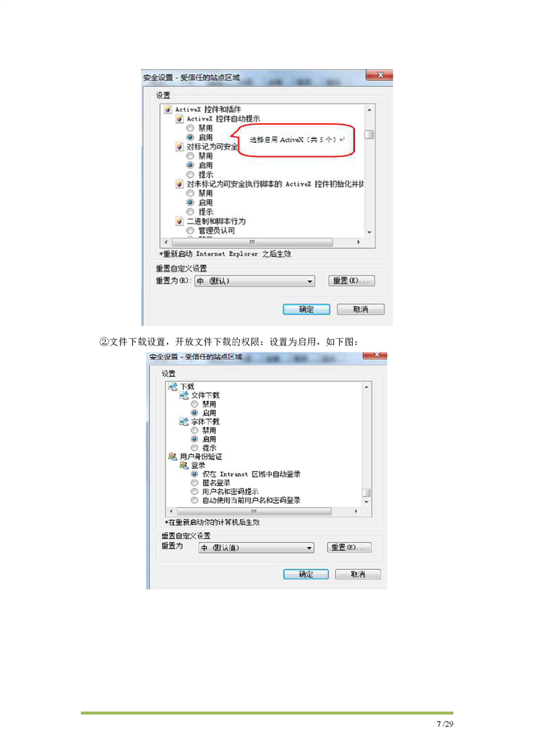Open the 重置为 中(默认) dropdown in top dialog
Screen dimensions: 534x756
tap(255, 281)
